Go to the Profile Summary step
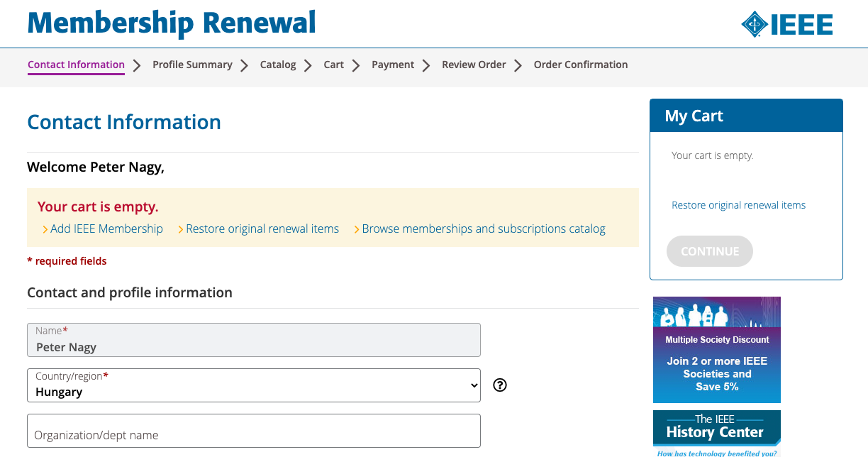Image resolution: width=868 pixels, height=457 pixels. (x=192, y=65)
